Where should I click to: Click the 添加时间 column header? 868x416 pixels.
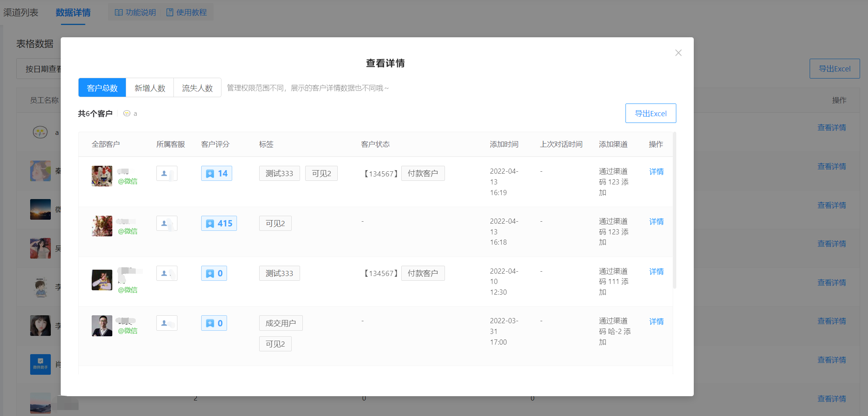[x=504, y=144]
